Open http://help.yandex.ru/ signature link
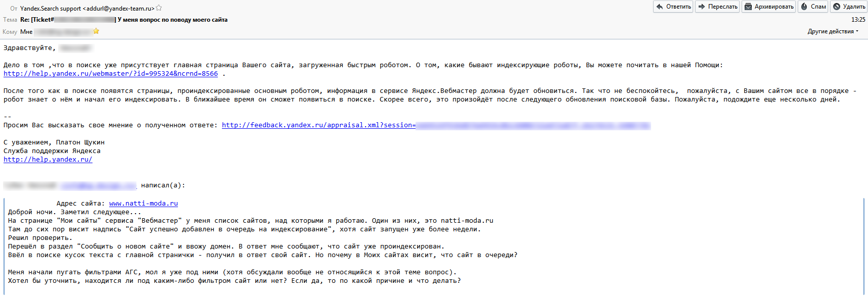The height and width of the screenshot is (297, 868). 48,160
